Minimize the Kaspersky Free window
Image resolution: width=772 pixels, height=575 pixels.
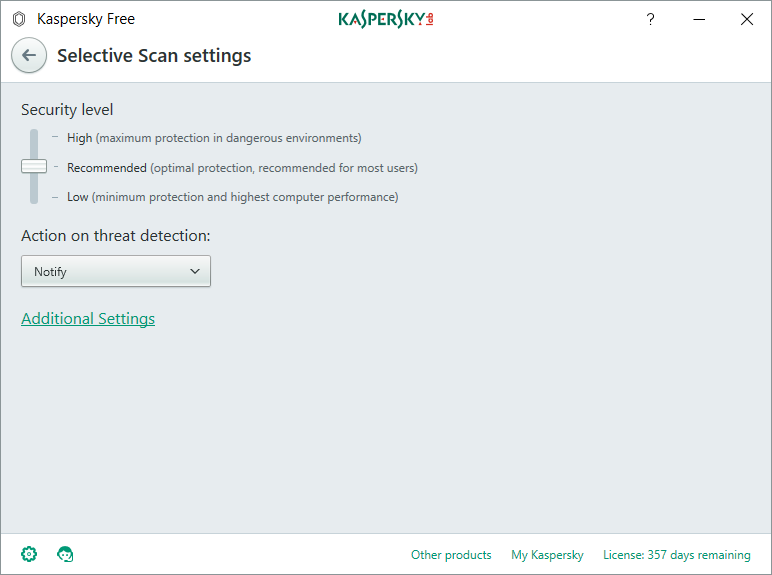[699, 19]
